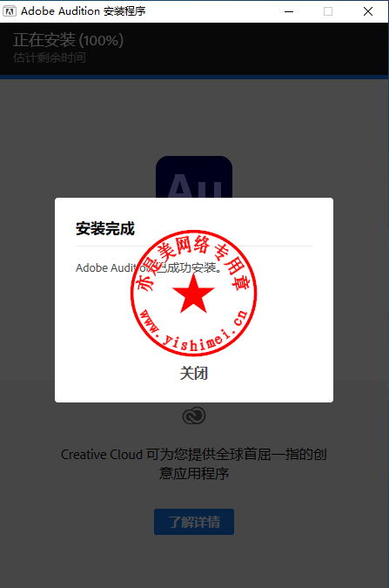Minimize the Adobe Audition installer window

[289, 11]
